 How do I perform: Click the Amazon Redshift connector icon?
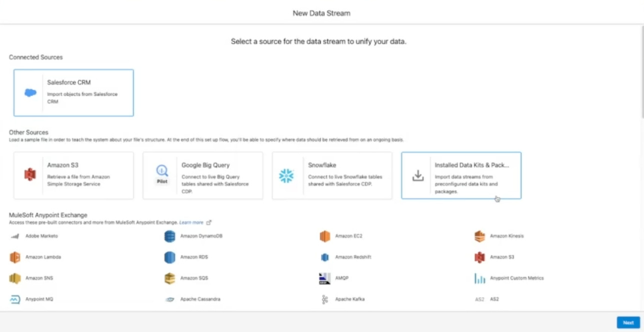coord(325,257)
